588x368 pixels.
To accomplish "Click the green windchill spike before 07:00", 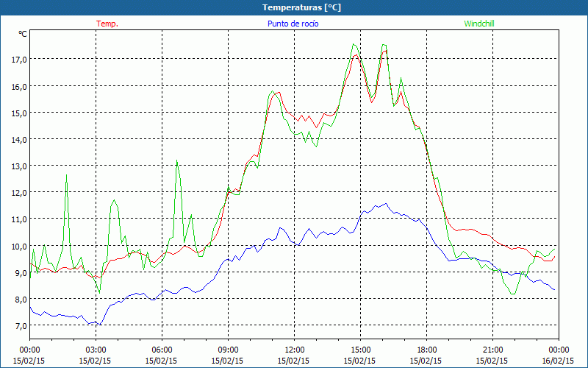I will (x=176, y=160).
